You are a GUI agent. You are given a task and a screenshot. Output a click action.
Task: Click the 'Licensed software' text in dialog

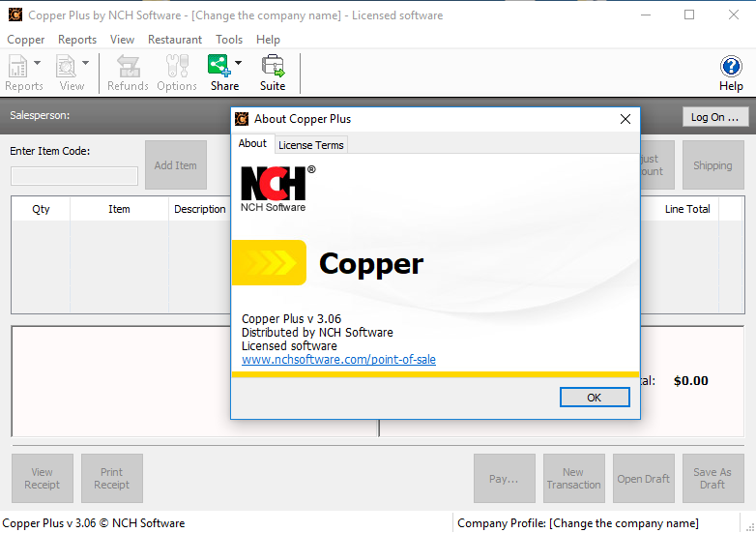tap(289, 346)
